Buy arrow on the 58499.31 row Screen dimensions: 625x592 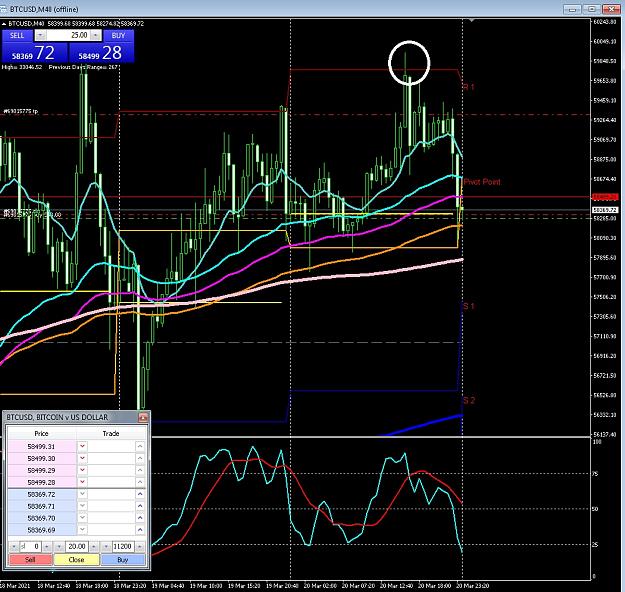(140, 446)
